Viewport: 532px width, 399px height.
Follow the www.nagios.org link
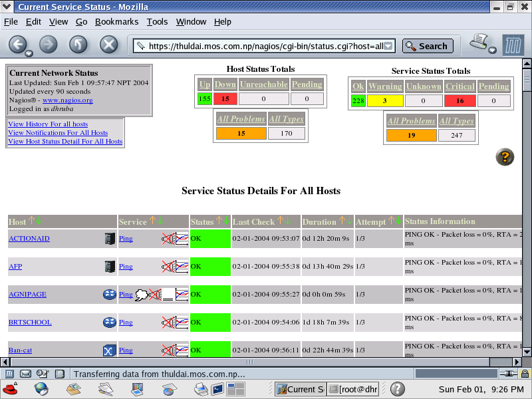(68, 100)
